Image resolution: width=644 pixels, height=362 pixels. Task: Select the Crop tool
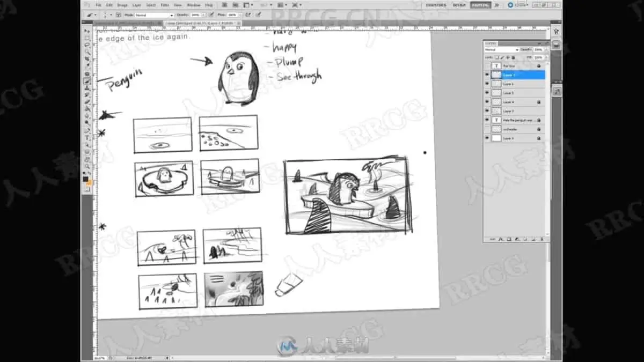coord(86,58)
